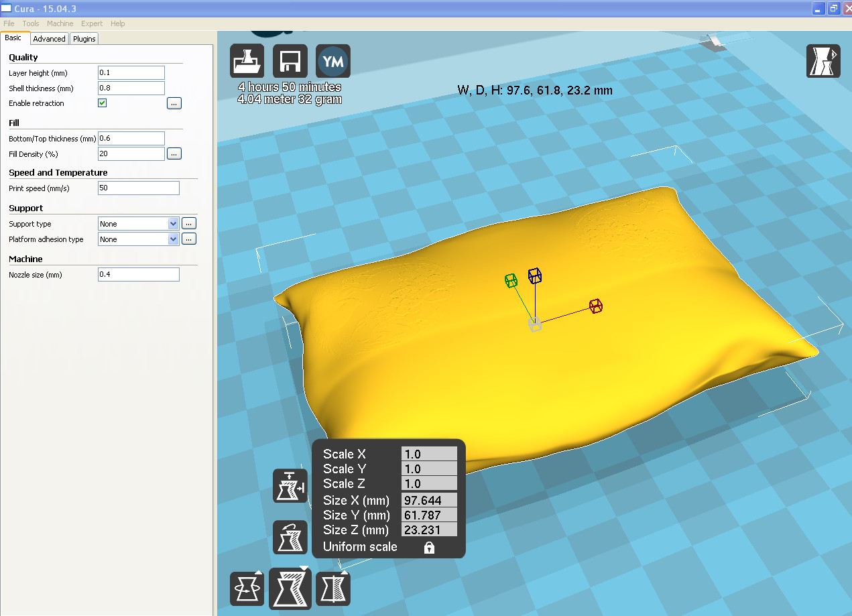Click the Layer height input field
Screen dimensions: 852x616
pyautogui.click(x=131, y=72)
